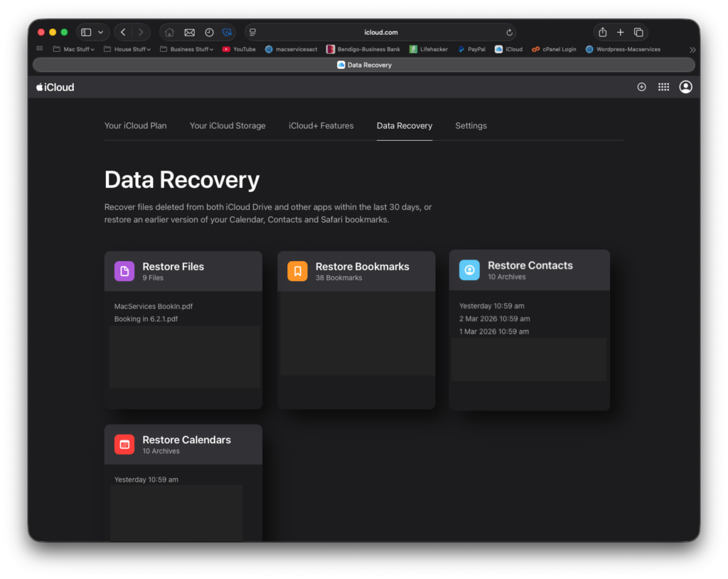Image resolution: width=728 pixels, height=579 pixels.
Task: Click the icloud.com address bar
Action: point(380,33)
